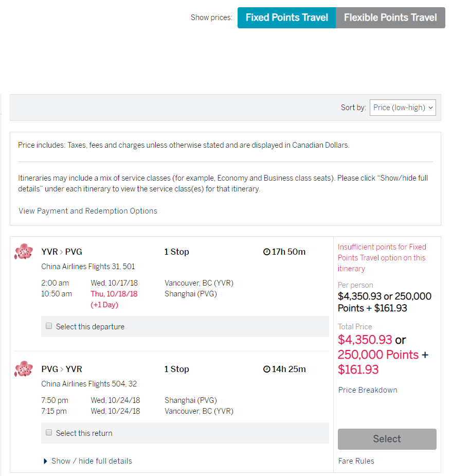Click the triangle icon next to Show / hide full details
The width and height of the screenshot is (452, 476).
(45, 461)
